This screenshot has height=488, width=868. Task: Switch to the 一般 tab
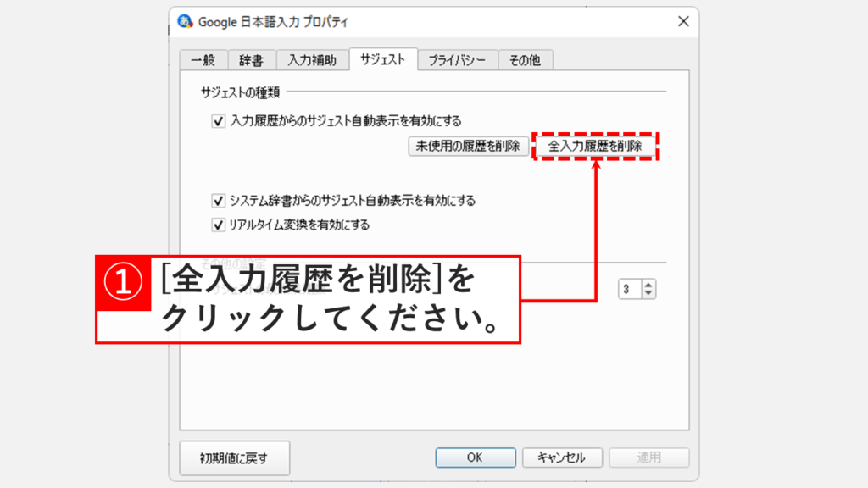click(203, 60)
